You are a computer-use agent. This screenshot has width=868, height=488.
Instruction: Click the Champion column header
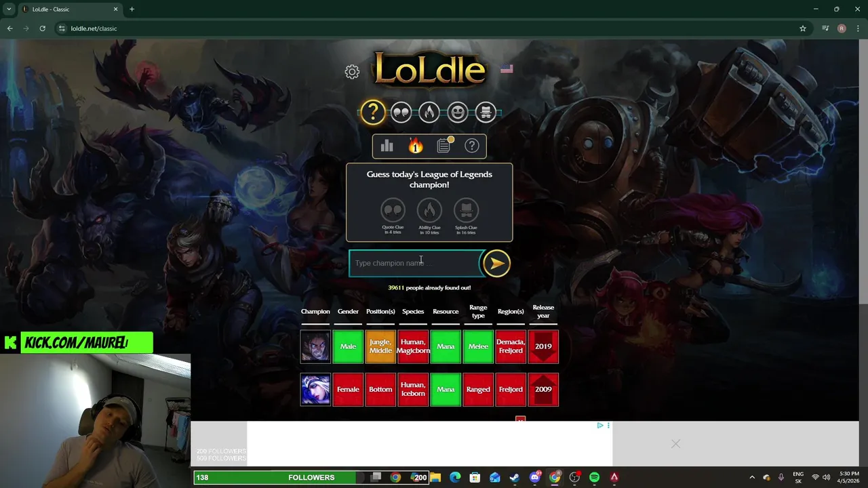click(x=315, y=312)
